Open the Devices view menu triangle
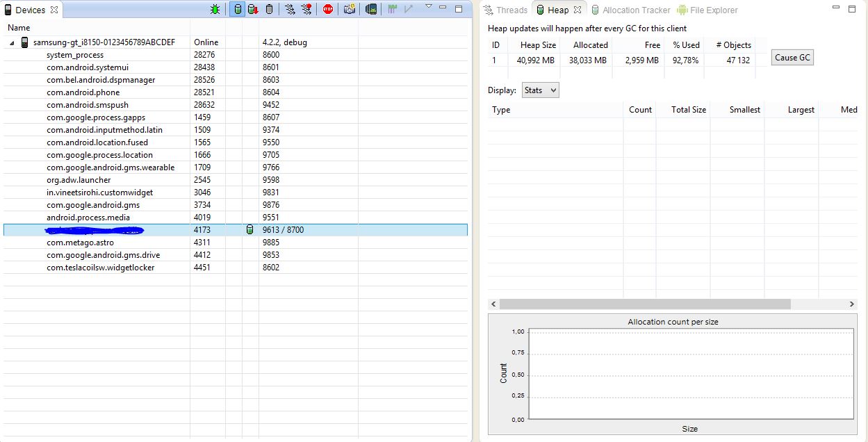Image resolution: width=868 pixels, height=442 pixels. coord(429,6)
